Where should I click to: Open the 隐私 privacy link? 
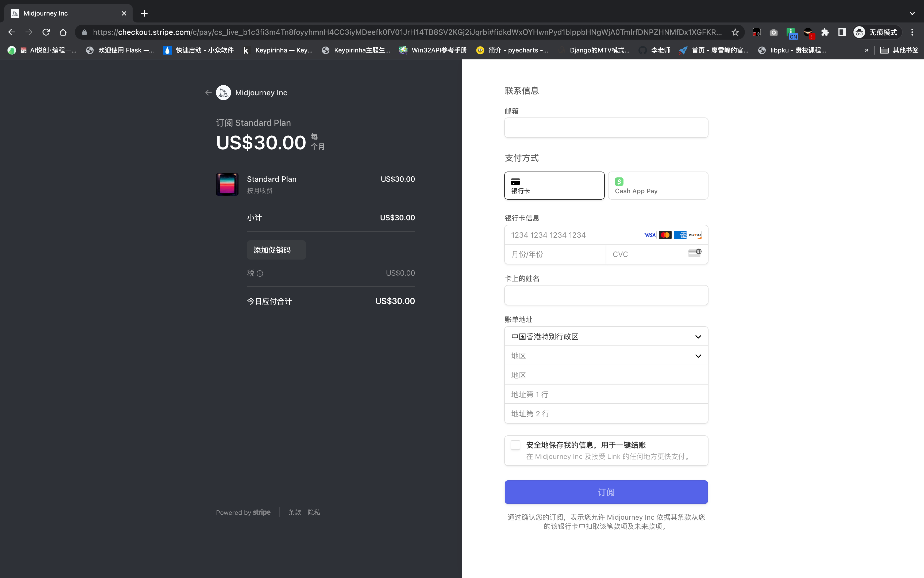[x=314, y=512]
